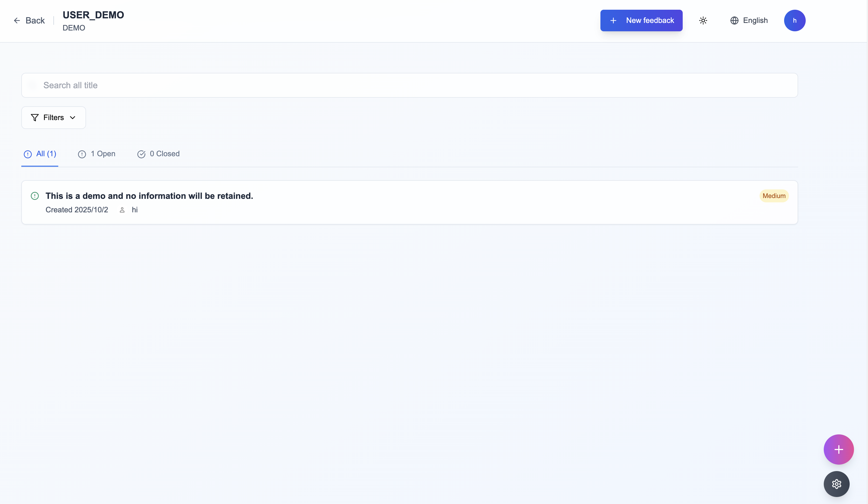
Task: Open the demo feedback item title
Action: [149, 196]
